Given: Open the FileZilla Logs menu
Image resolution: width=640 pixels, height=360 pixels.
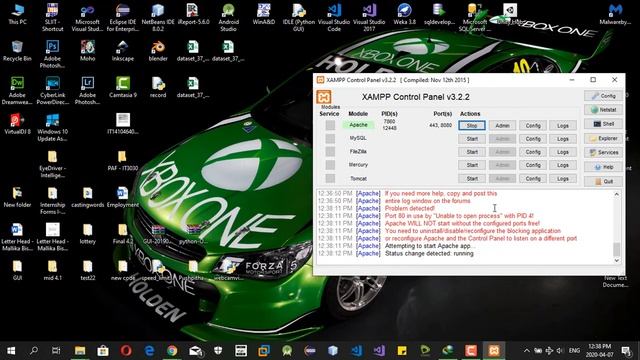Looking at the screenshot, I should (x=563, y=152).
